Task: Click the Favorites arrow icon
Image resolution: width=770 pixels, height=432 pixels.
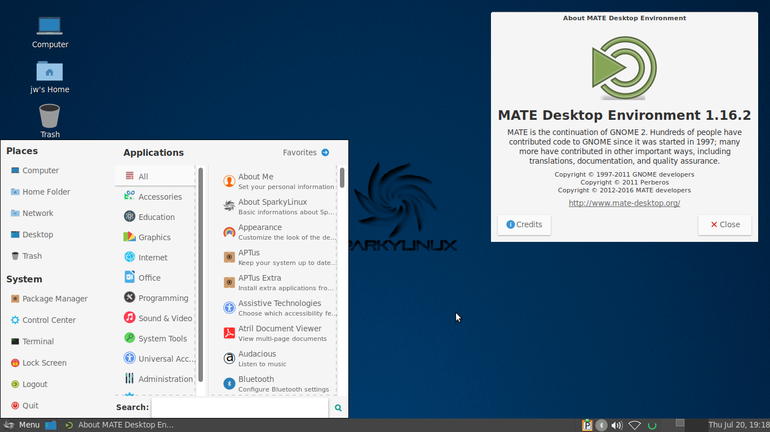Action: coord(325,153)
